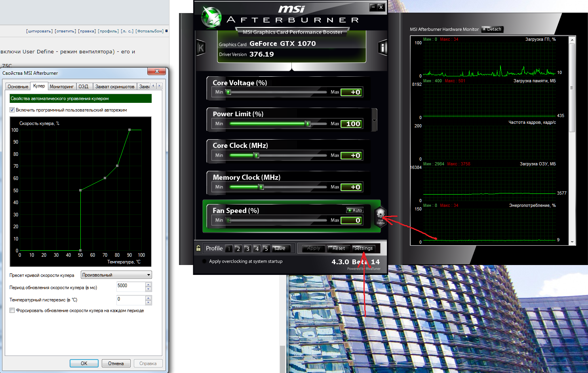The height and width of the screenshot is (373, 588).
Task: Toggle Apply overclocking at system startup
Action: pyautogui.click(x=204, y=261)
